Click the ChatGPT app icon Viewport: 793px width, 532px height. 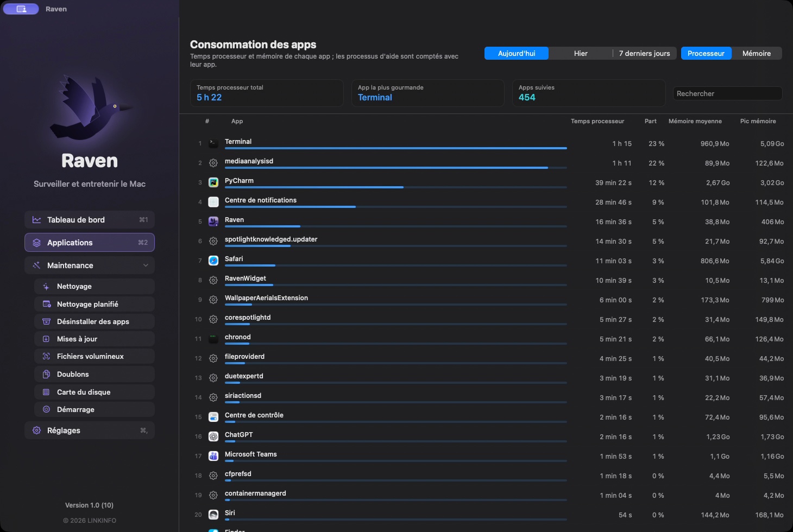pyautogui.click(x=213, y=436)
